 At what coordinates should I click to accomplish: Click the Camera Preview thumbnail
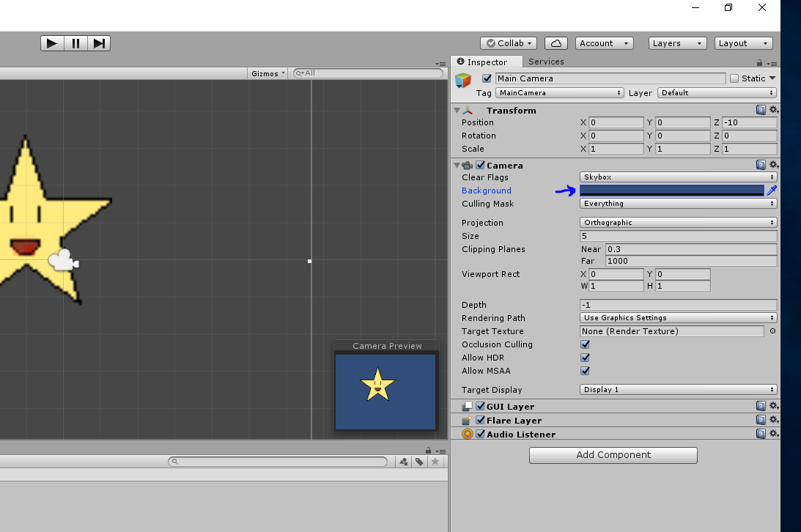pos(385,391)
